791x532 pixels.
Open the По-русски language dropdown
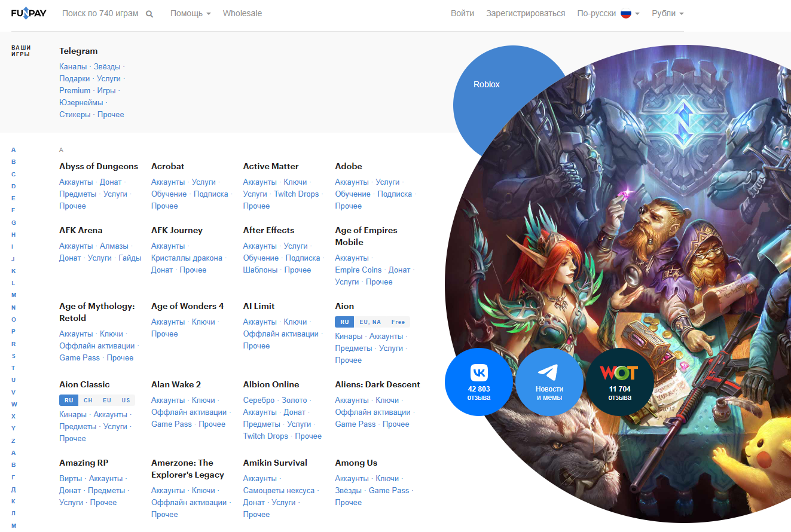[607, 13]
